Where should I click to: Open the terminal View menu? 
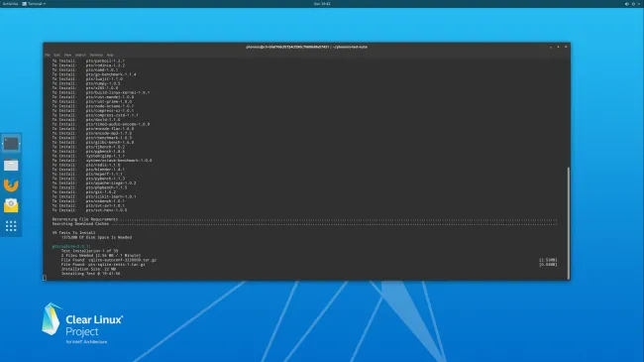(67, 55)
